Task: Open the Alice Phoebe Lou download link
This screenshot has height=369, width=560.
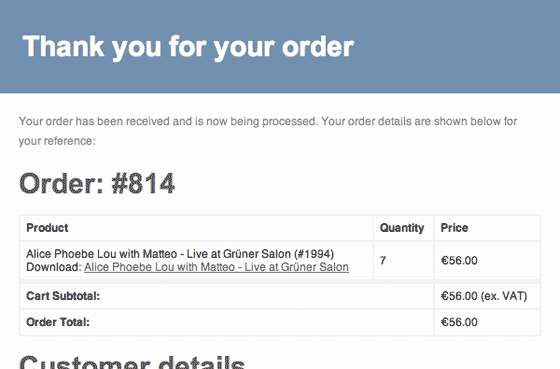Action: [x=216, y=267]
